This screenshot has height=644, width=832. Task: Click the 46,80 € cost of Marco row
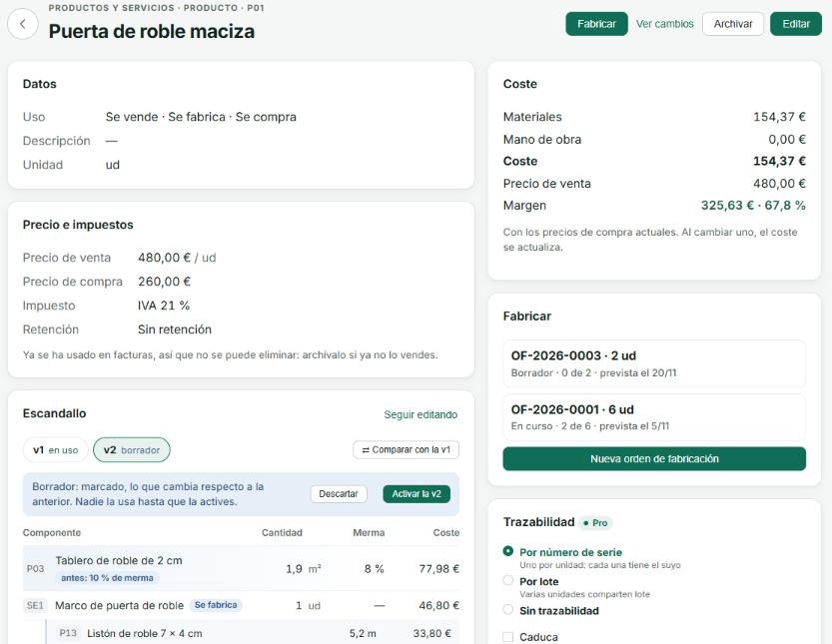438,605
